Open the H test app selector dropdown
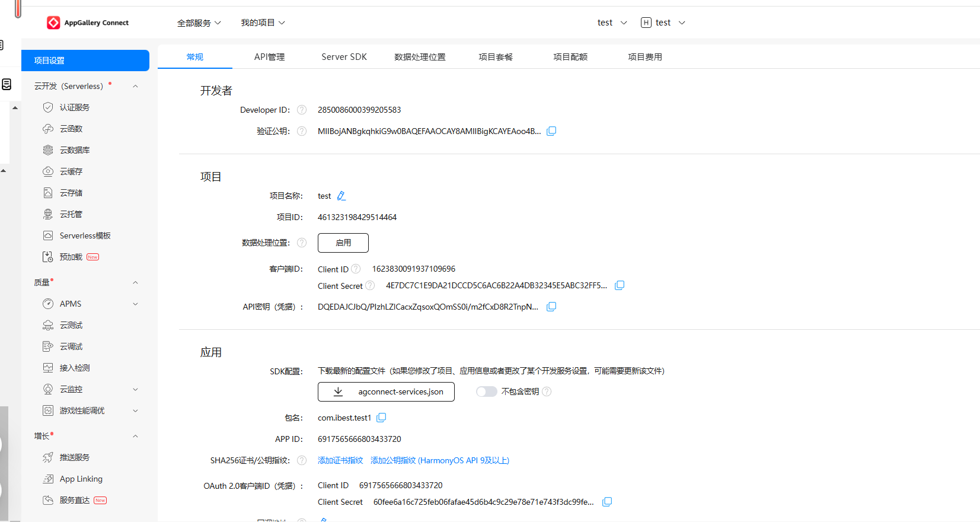Image resolution: width=980 pixels, height=522 pixels. click(x=663, y=23)
